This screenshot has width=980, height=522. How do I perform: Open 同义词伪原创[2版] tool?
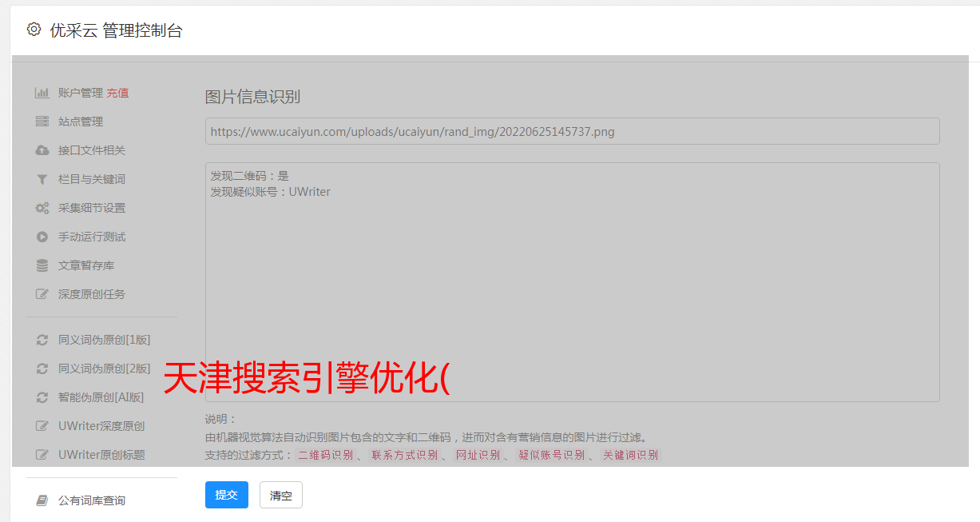pos(105,369)
